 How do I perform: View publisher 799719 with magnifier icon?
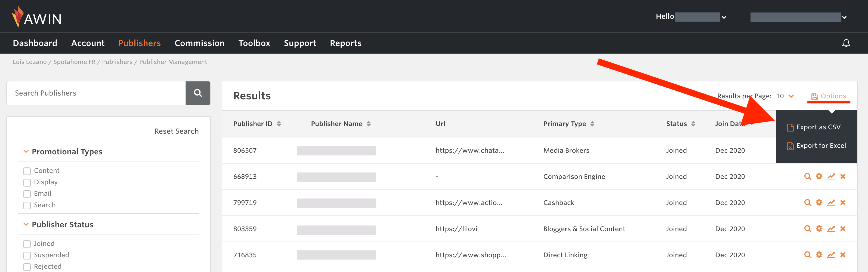[807, 203]
